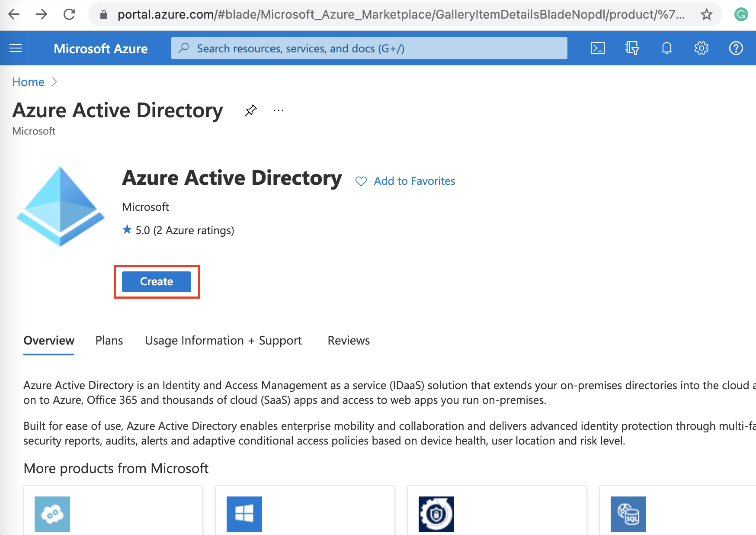Image resolution: width=756 pixels, height=535 pixels.
Task: Open the ellipsis more options menu
Action: [279, 110]
